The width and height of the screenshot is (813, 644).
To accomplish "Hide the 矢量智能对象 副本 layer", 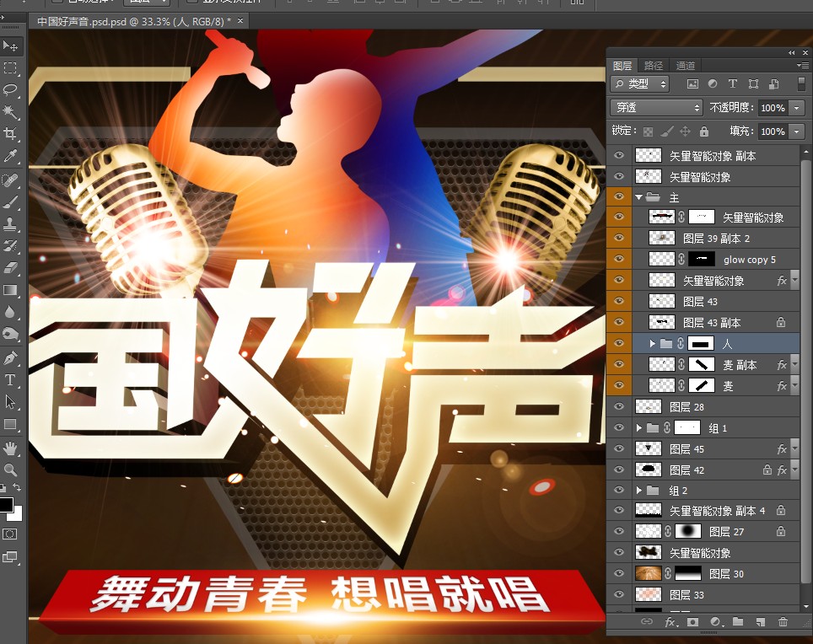I will [x=619, y=155].
